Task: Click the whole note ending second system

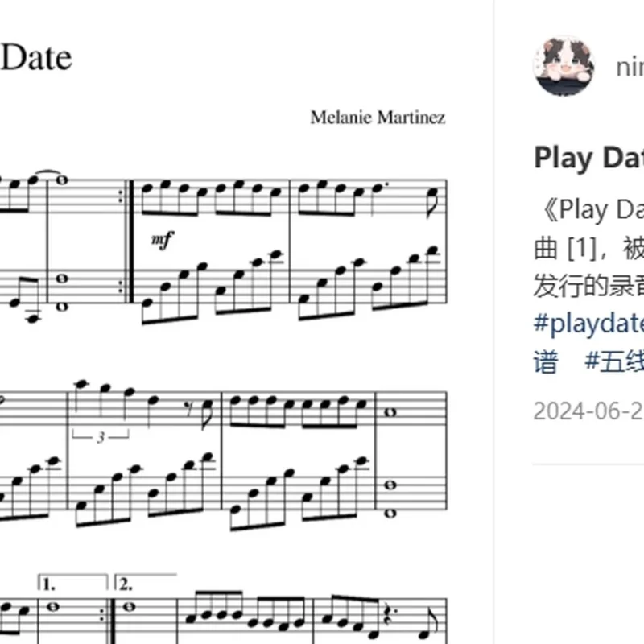Action: (390, 412)
